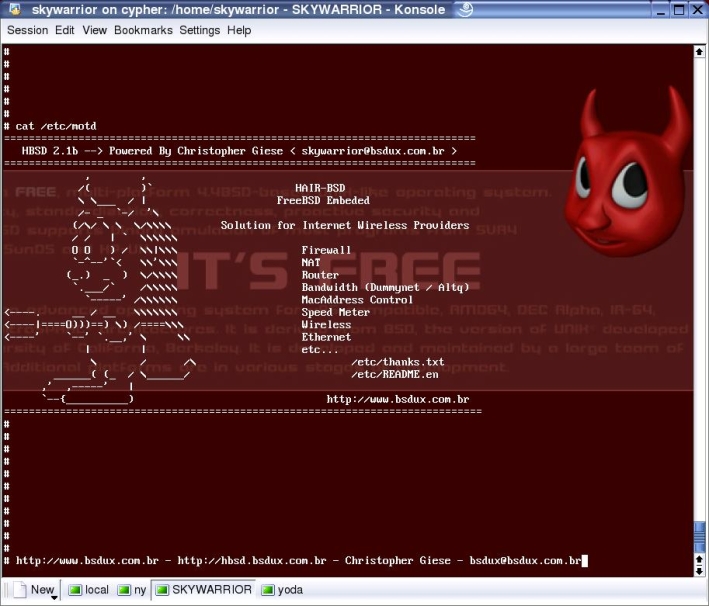Click the yoda tab terminal icon
709x606 pixels.
[x=269, y=590]
